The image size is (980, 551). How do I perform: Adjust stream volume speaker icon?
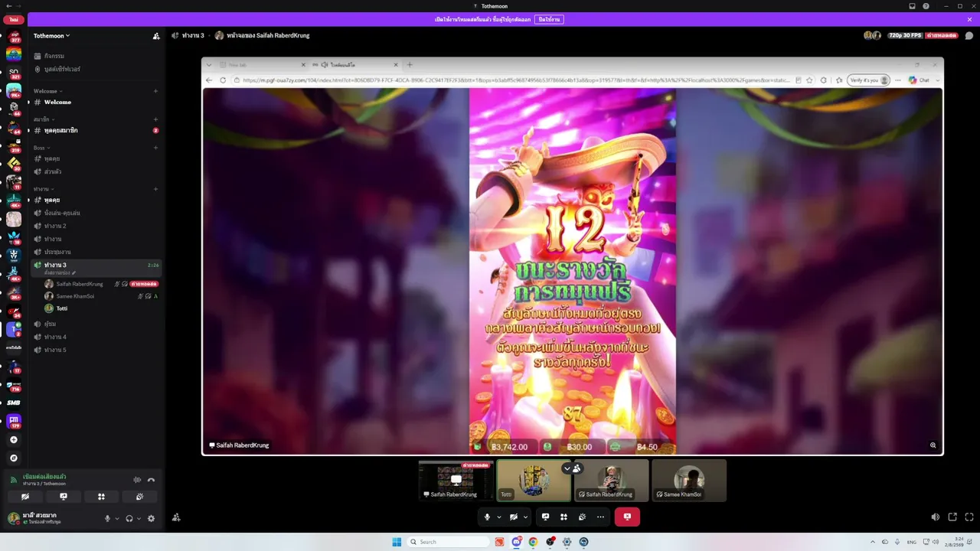click(935, 517)
